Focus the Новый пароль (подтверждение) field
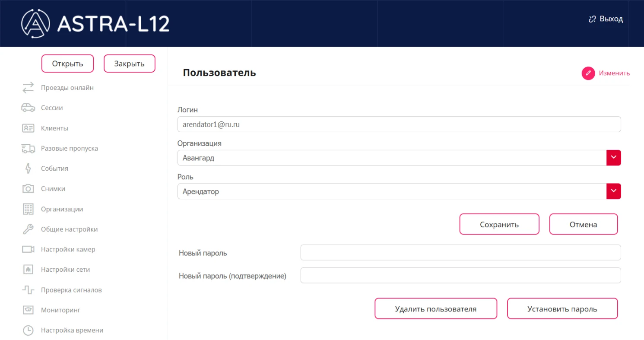 [x=460, y=275]
